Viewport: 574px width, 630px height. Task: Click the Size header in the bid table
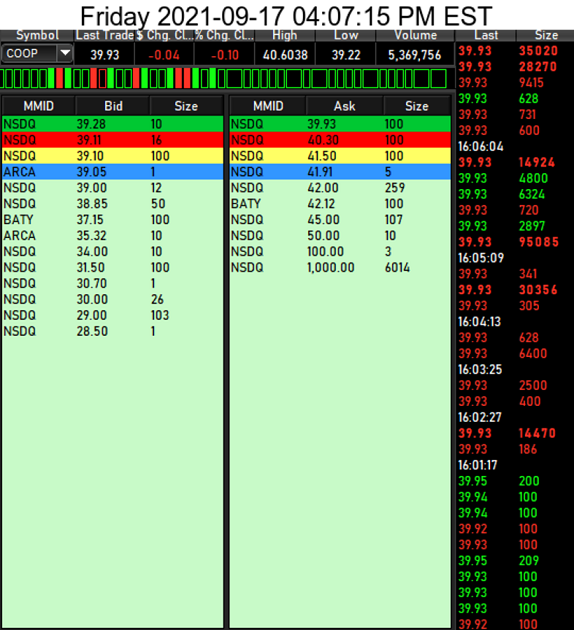186,106
